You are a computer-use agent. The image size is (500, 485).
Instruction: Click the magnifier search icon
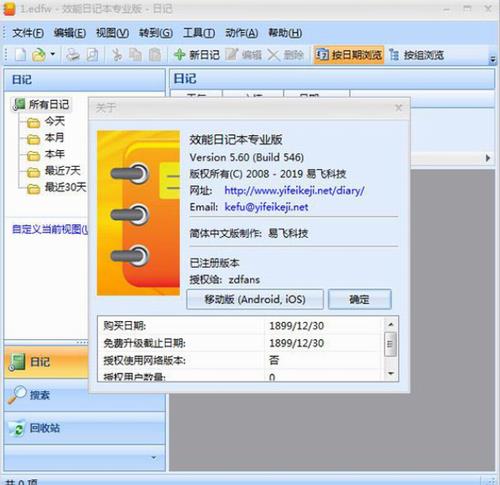pyautogui.click(x=17, y=395)
